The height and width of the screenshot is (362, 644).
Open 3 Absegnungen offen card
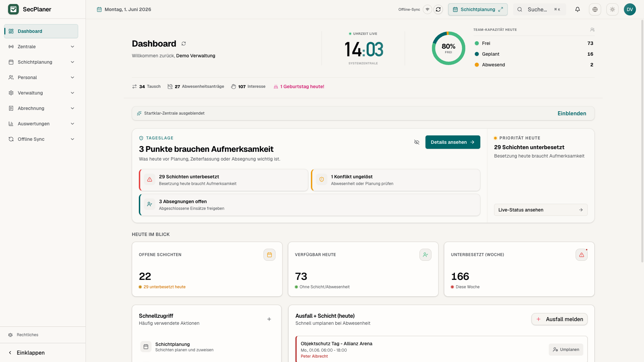310,205
